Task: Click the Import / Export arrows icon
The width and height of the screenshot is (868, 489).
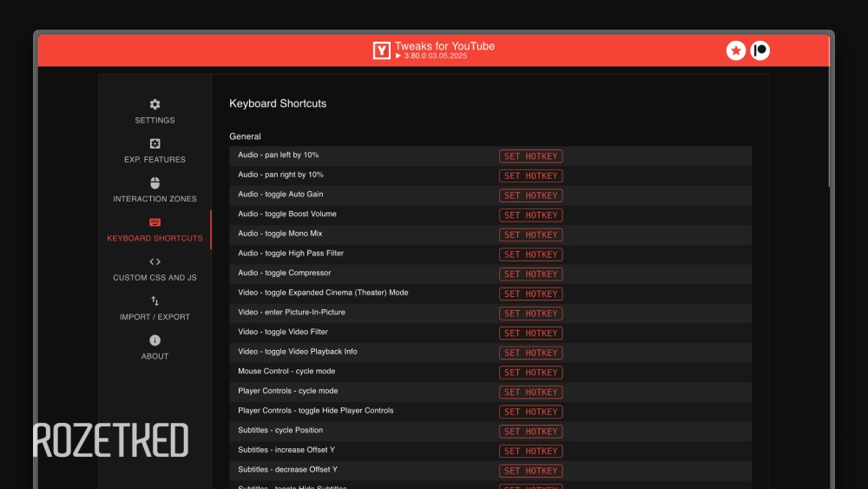Action: click(x=155, y=301)
